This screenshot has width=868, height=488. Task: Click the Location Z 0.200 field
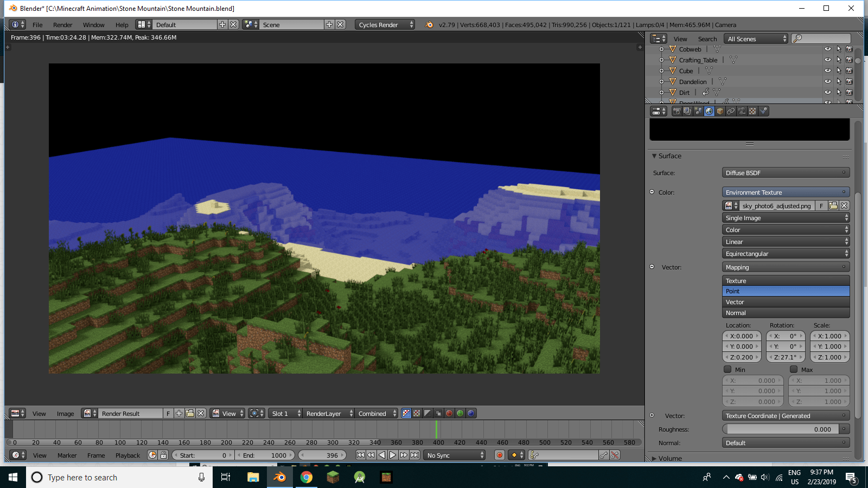point(742,357)
